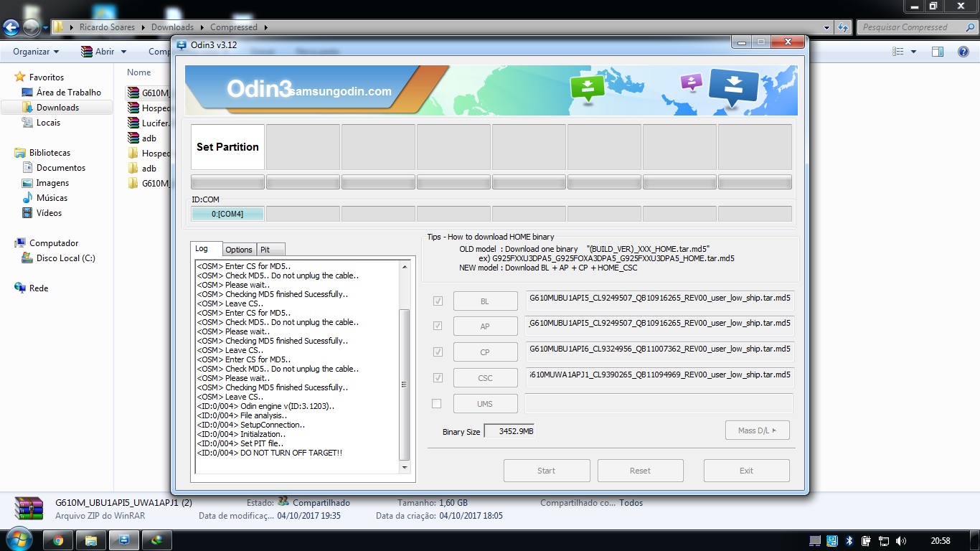Open recent pages dropdown beside Forward arrow
This screenshot has width=980, height=551.
(46, 28)
